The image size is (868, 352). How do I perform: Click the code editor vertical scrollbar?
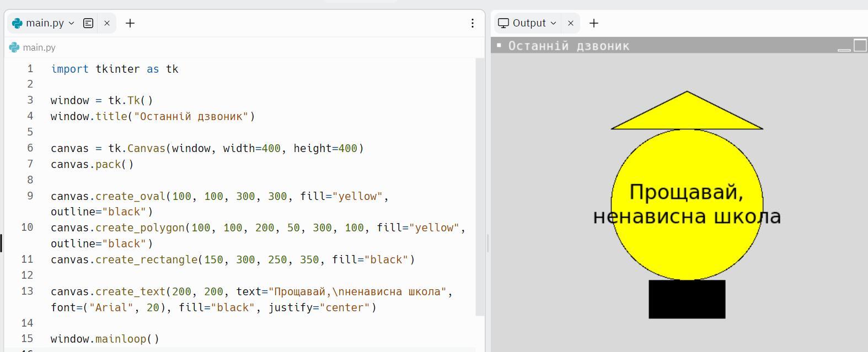click(x=480, y=187)
